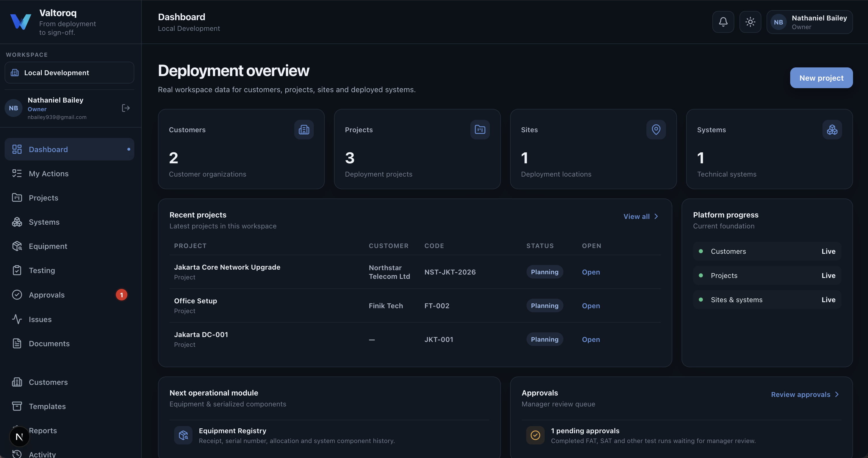This screenshot has height=458, width=868.
Task: Click the Sites card map pin icon
Action: click(656, 130)
